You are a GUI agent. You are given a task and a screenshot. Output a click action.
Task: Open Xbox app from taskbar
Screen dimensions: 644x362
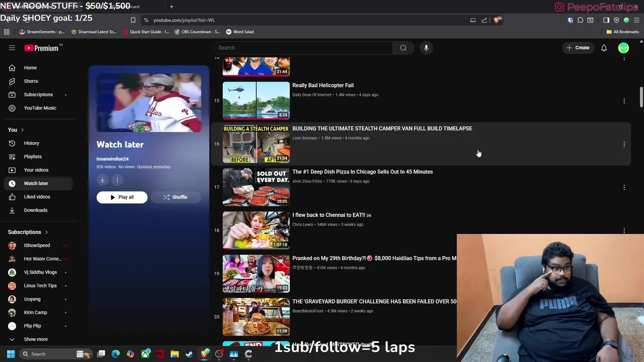(x=145, y=354)
